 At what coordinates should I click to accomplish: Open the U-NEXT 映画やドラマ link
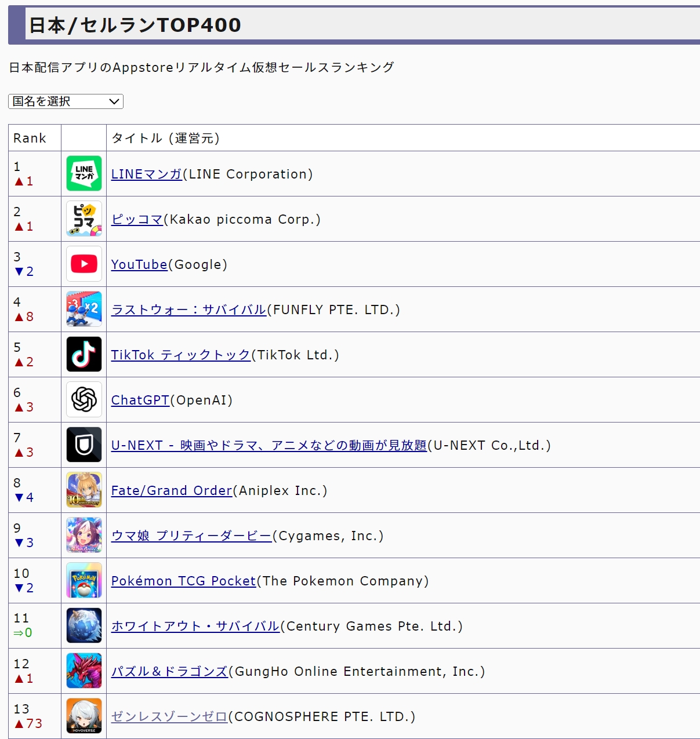click(269, 445)
